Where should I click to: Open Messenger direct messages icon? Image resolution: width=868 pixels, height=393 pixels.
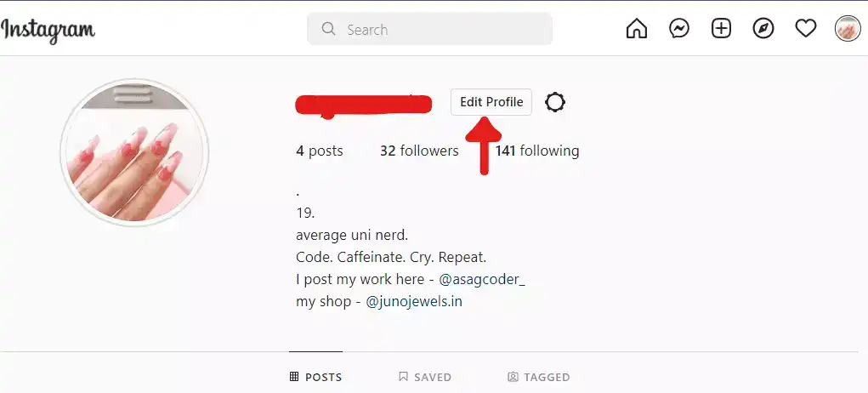click(679, 28)
